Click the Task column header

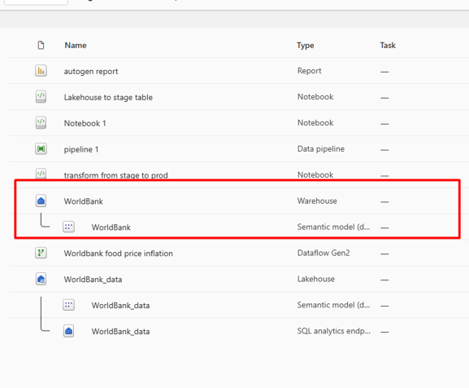pos(388,45)
